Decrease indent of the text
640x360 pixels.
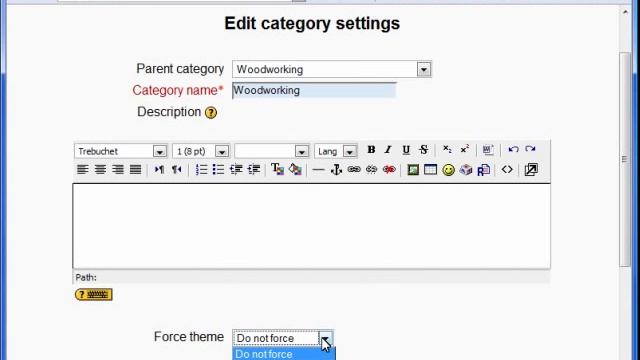tap(236, 169)
